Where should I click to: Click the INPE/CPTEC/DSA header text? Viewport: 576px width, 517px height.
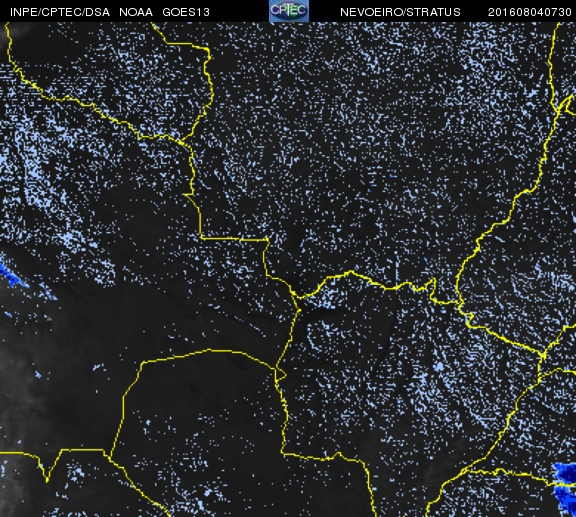60,12
